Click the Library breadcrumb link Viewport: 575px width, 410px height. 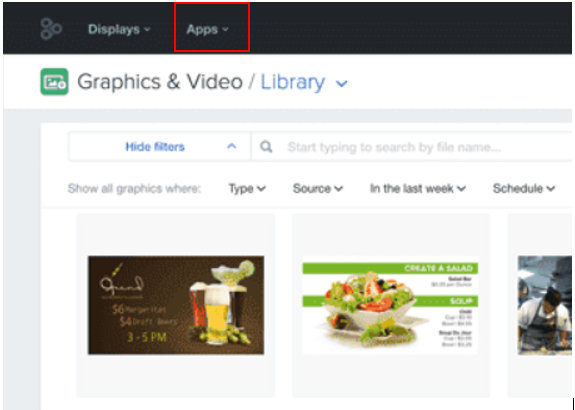(x=293, y=81)
